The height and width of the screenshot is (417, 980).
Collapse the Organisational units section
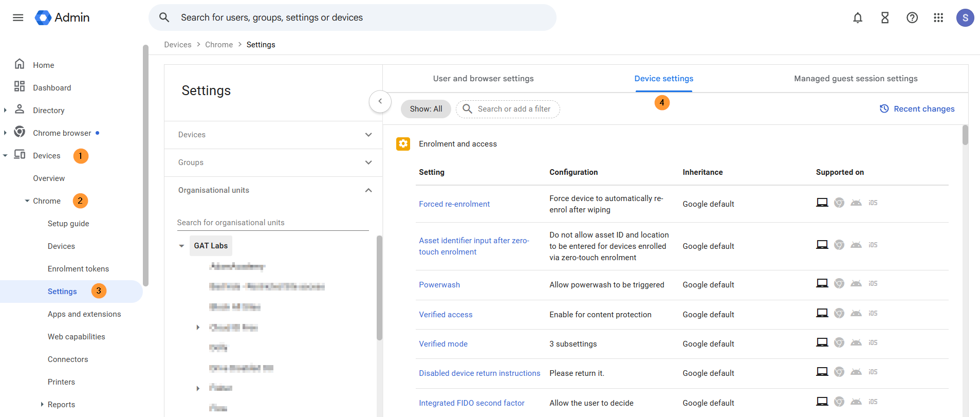[368, 190]
